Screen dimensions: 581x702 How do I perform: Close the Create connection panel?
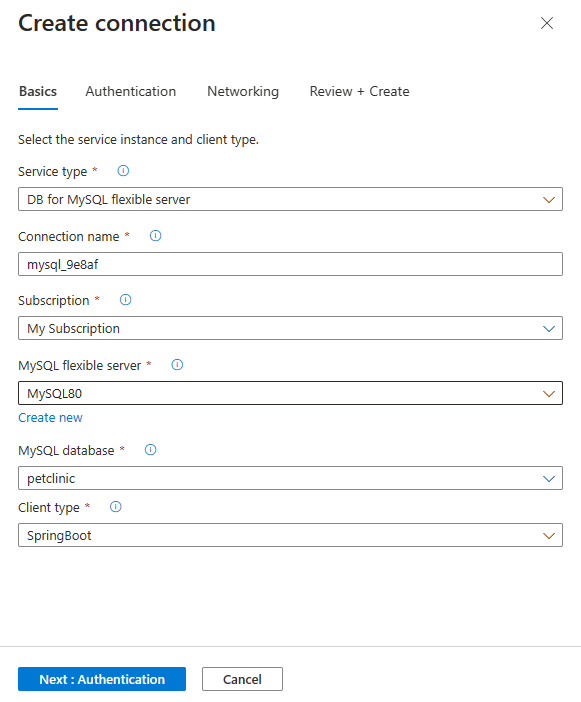point(547,23)
